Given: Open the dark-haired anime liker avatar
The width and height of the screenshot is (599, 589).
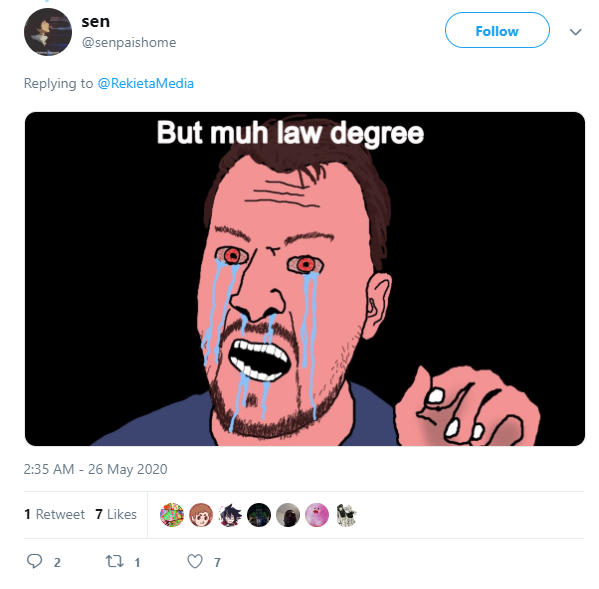Looking at the screenshot, I should (230, 515).
